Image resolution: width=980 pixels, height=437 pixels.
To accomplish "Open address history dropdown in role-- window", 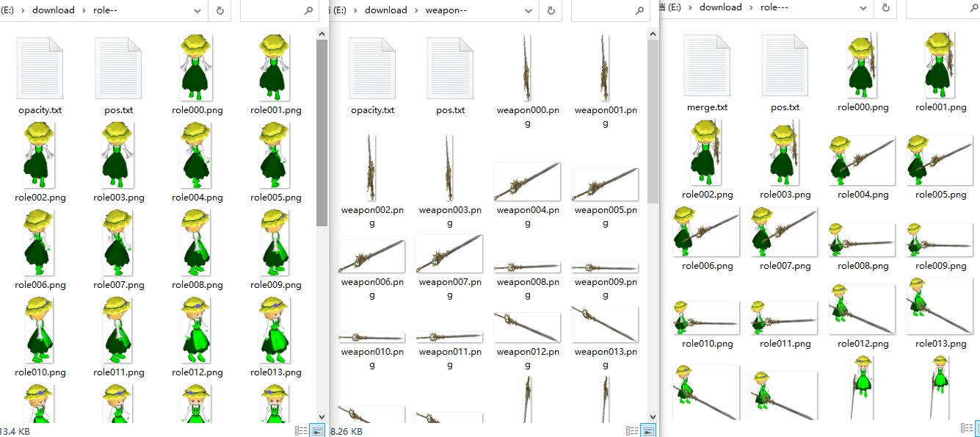I will click(197, 11).
